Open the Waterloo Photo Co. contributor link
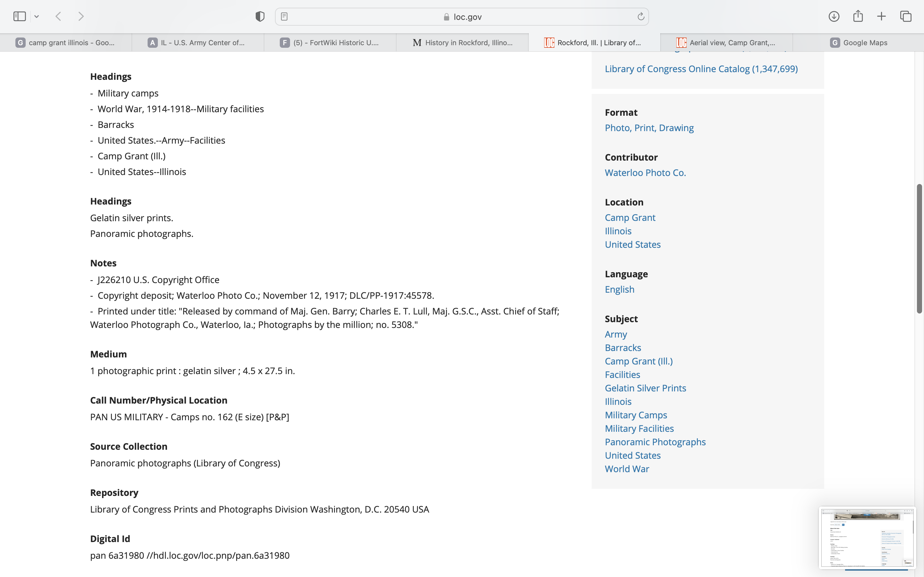The height and width of the screenshot is (577, 924). [645, 172]
